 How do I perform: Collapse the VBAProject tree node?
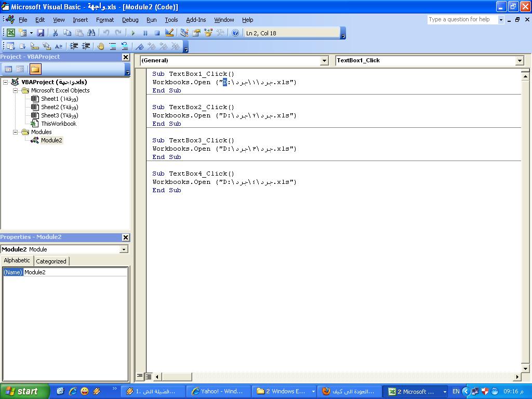click(x=5, y=82)
